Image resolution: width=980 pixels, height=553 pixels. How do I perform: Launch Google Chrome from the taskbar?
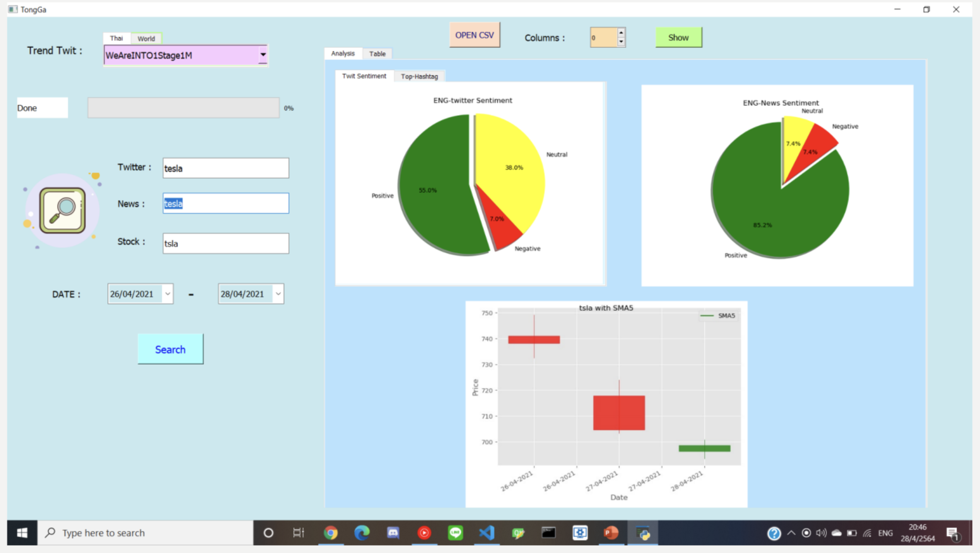tap(331, 533)
